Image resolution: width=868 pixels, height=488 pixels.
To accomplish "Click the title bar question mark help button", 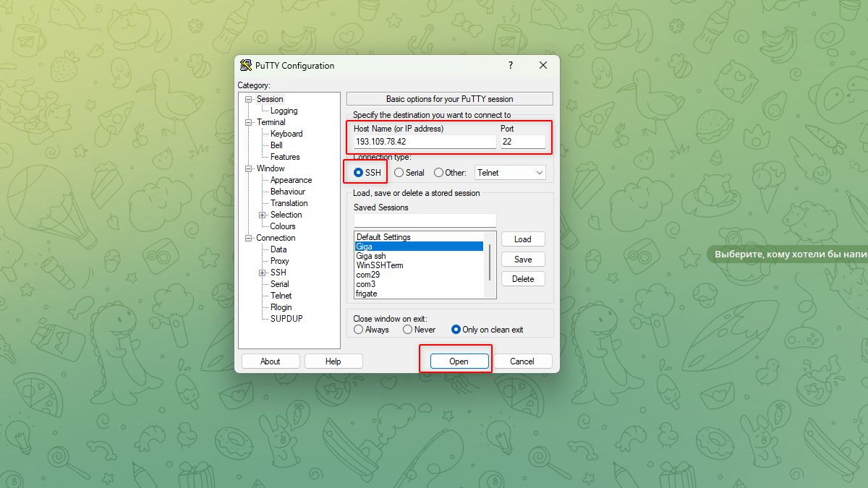I will coord(511,65).
